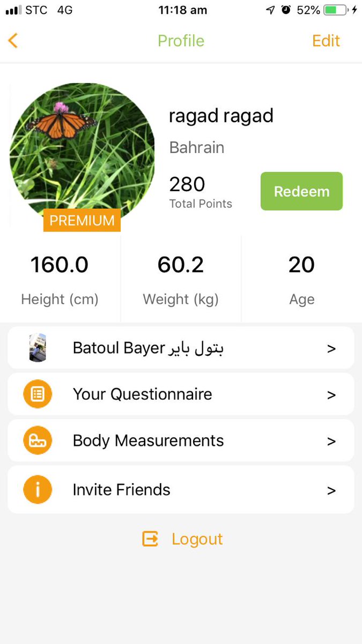Tap the Body Measurements tape icon
The width and height of the screenshot is (362, 644).
point(38,441)
